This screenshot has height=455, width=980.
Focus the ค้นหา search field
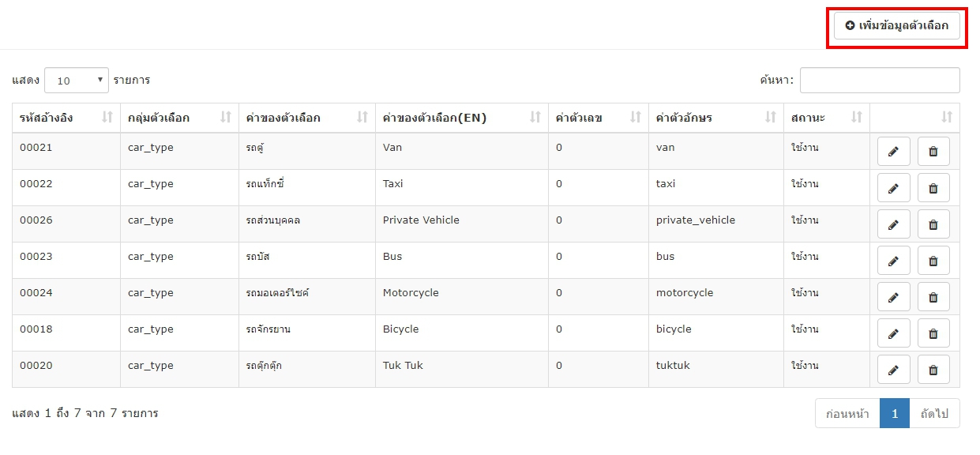880,80
